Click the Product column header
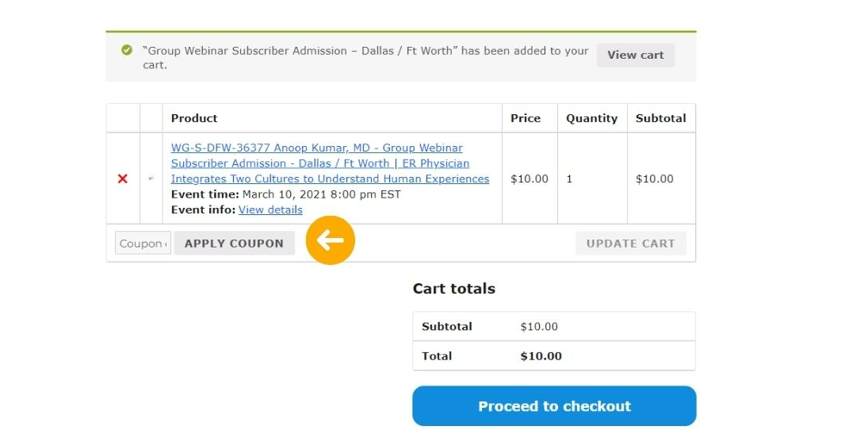868x430 pixels. 194,118
